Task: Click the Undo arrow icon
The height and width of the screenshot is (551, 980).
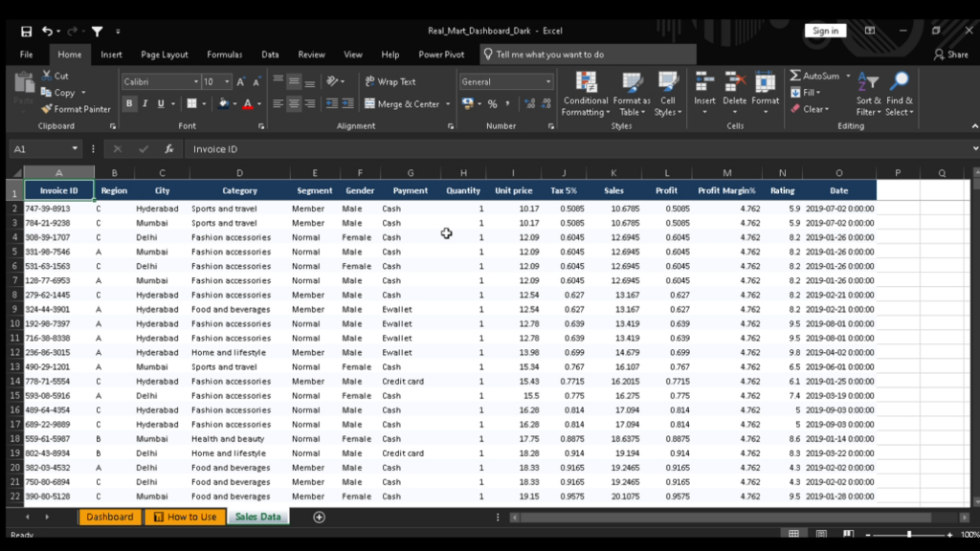Action: (x=48, y=31)
